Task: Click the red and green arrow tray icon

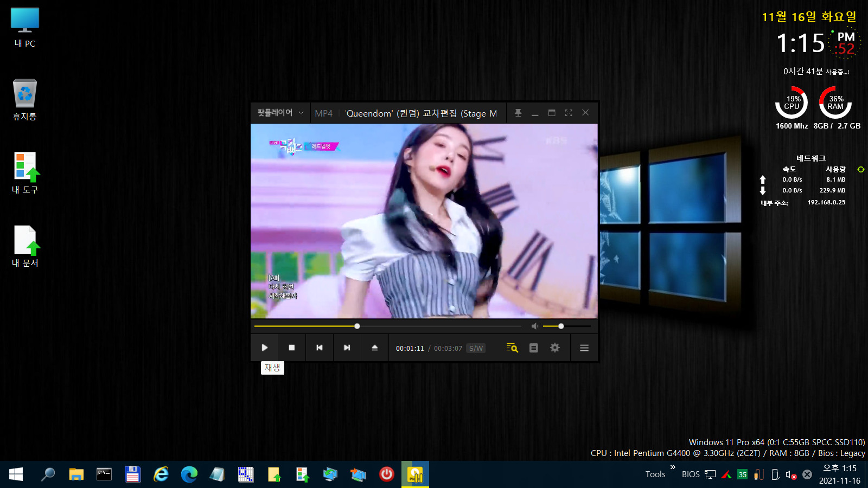Action: pos(726,474)
